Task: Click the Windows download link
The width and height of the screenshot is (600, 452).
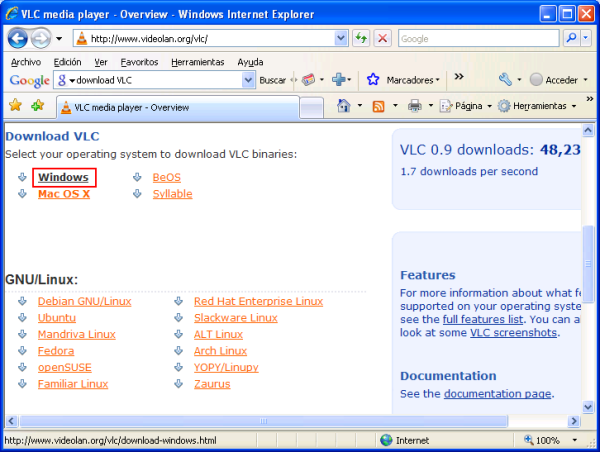Action: 64,177
